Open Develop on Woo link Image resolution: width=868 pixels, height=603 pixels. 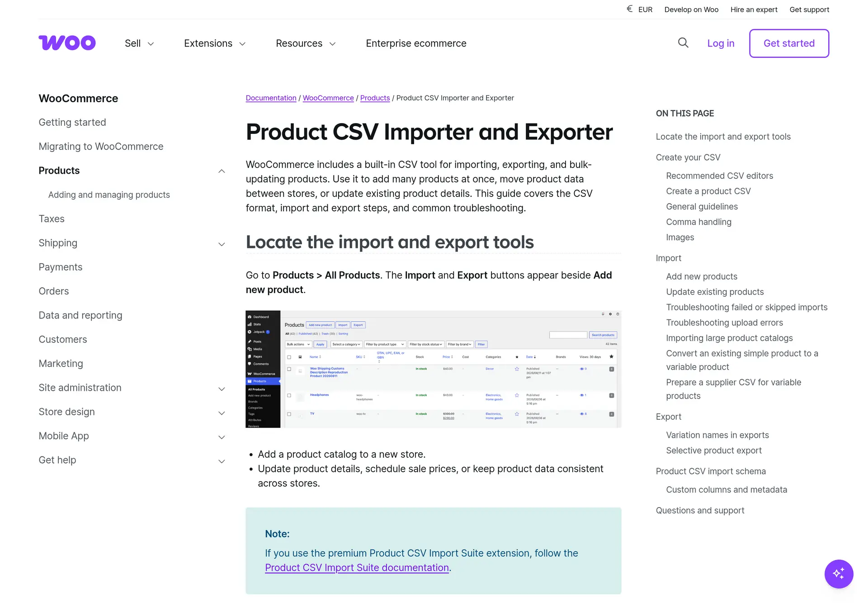coord(691,9)
